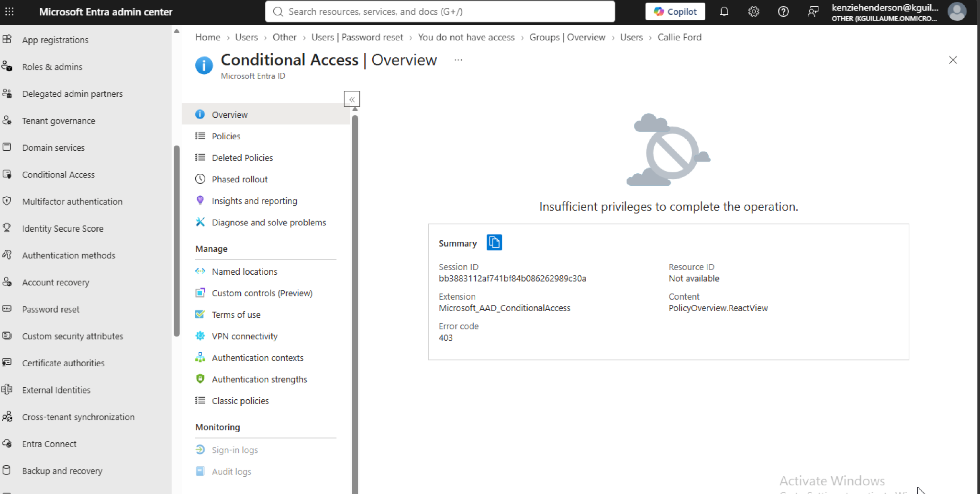Go to Home breadcrumb link
Image resolution: width=980 pixels, height=494 pixels.
pyautogui.click(x=208, y=37)
